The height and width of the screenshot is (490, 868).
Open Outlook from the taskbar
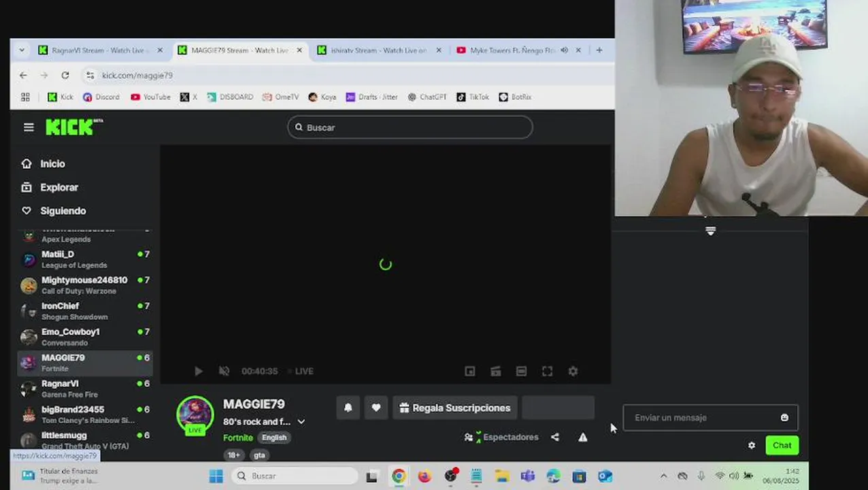click(x=605, y=476)
